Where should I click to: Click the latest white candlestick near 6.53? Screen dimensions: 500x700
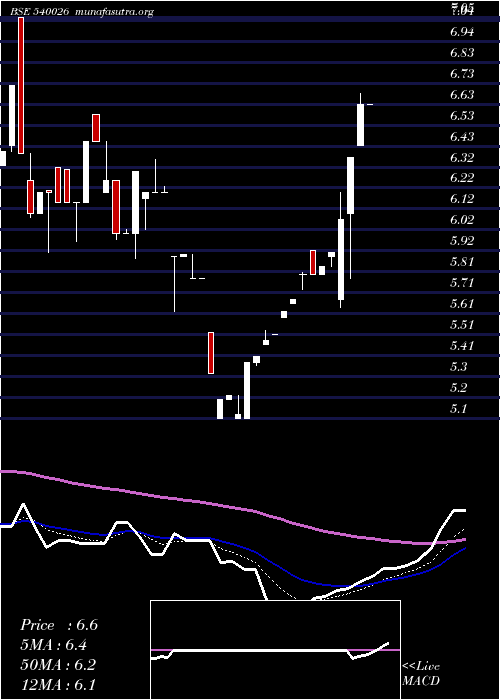360,125
